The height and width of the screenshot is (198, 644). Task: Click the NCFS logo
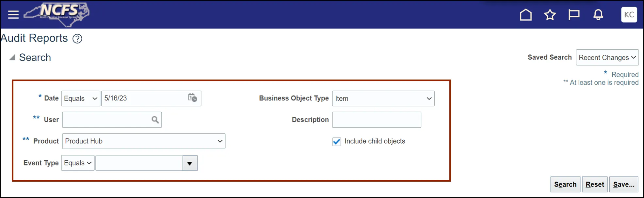[x=57, y=14]
